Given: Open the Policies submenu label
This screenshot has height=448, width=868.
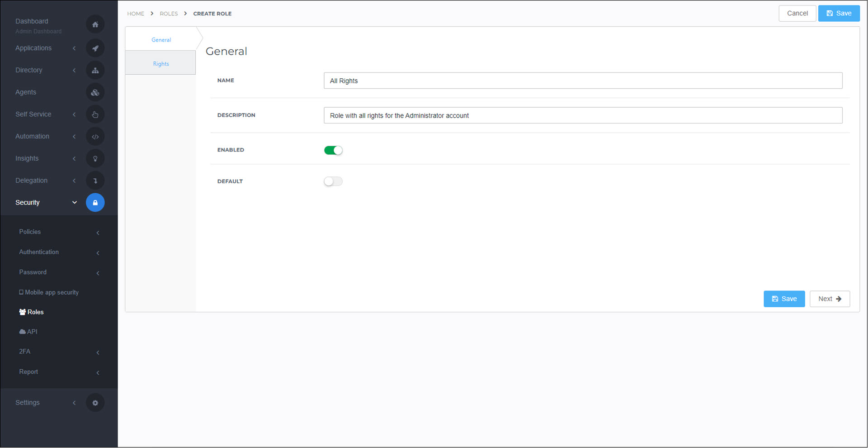Looking at the screenshot, I should pyautogui.click(x=30, y=232).
